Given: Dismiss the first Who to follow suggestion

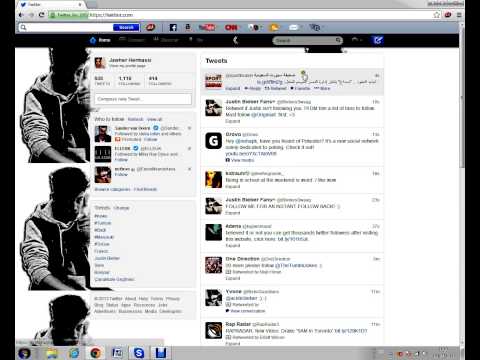Looking at the screenshot, I should [x=189, y=128].
